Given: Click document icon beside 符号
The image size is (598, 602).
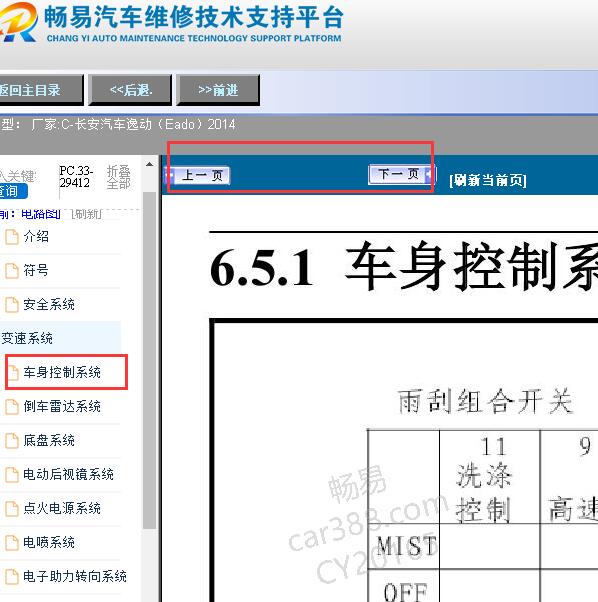Looking at the screenshot, I should point(12,271).
